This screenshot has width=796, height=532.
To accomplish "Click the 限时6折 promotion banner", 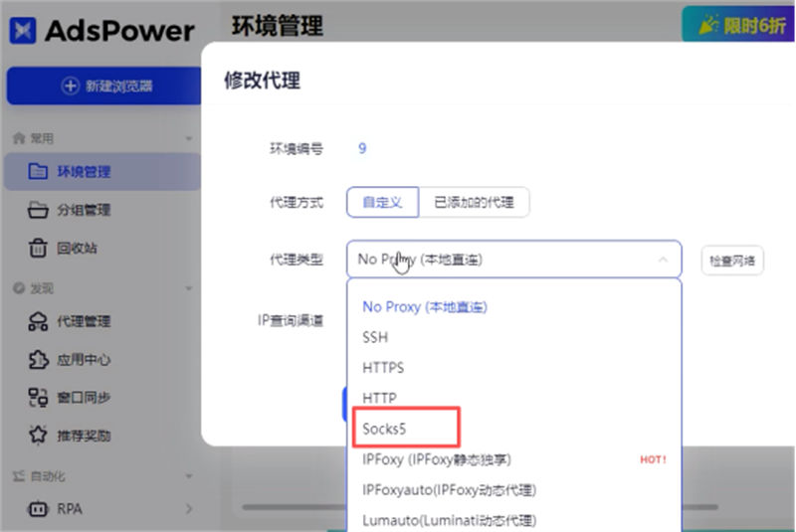I will click(x=738, y=24).
